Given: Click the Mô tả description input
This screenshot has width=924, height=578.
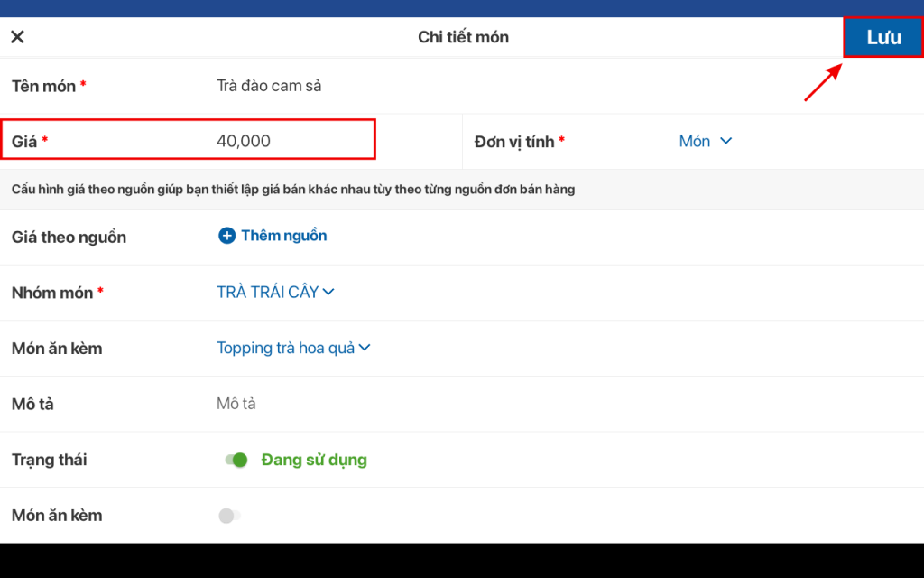Looking at the screenshot, I should tap(236, 404).
